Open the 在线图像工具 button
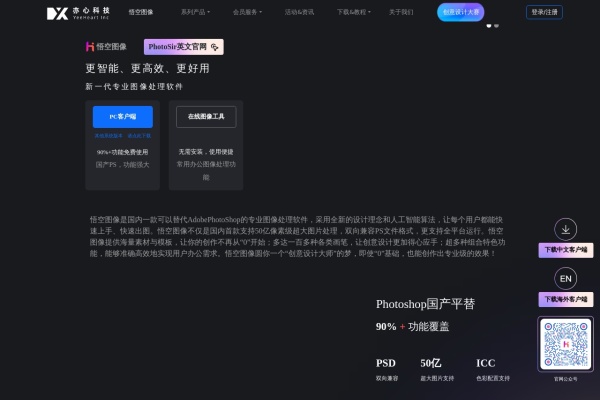The image size is (600, 400). pyautogui.click(x=206, y=117)
